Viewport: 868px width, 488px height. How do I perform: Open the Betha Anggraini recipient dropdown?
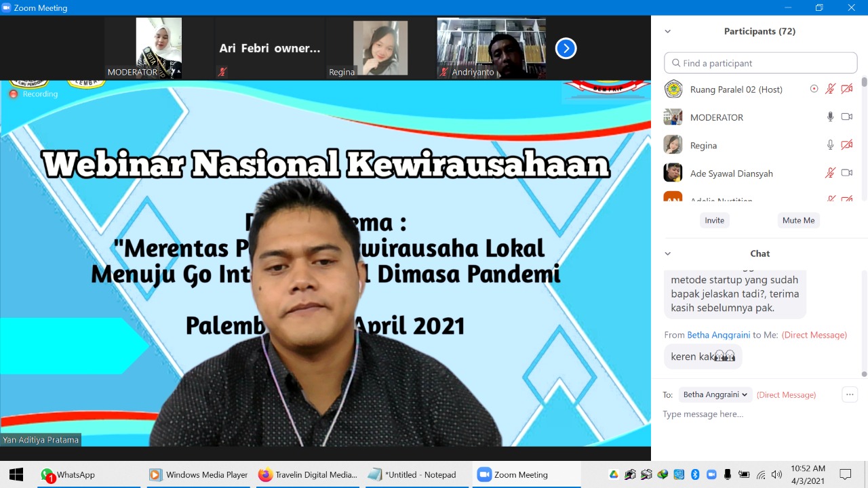715,394
